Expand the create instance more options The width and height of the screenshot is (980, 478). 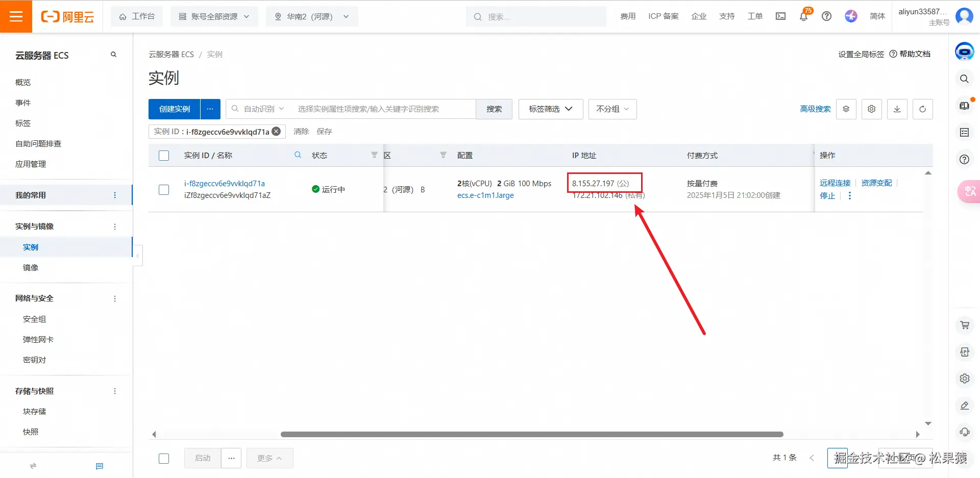point(210,109)
